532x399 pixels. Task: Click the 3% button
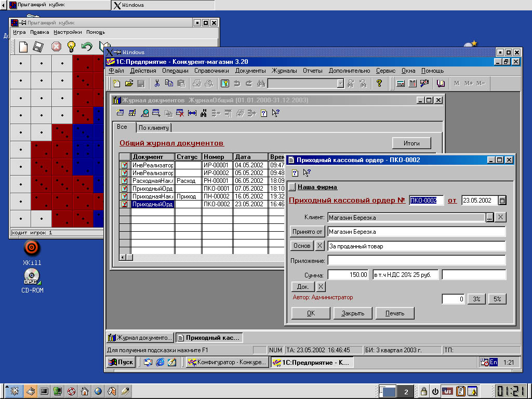(477, 299)
